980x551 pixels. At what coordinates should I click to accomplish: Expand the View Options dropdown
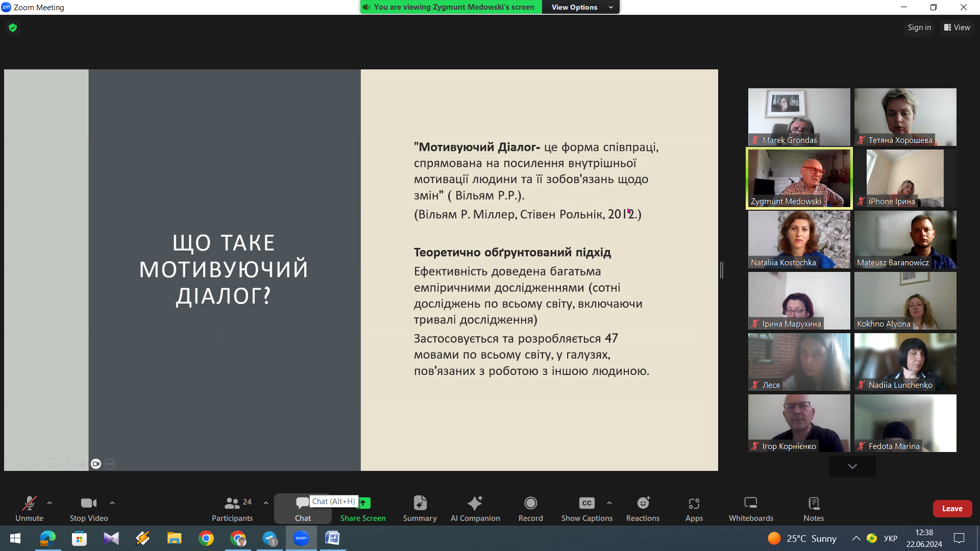[x=581, y=7]
